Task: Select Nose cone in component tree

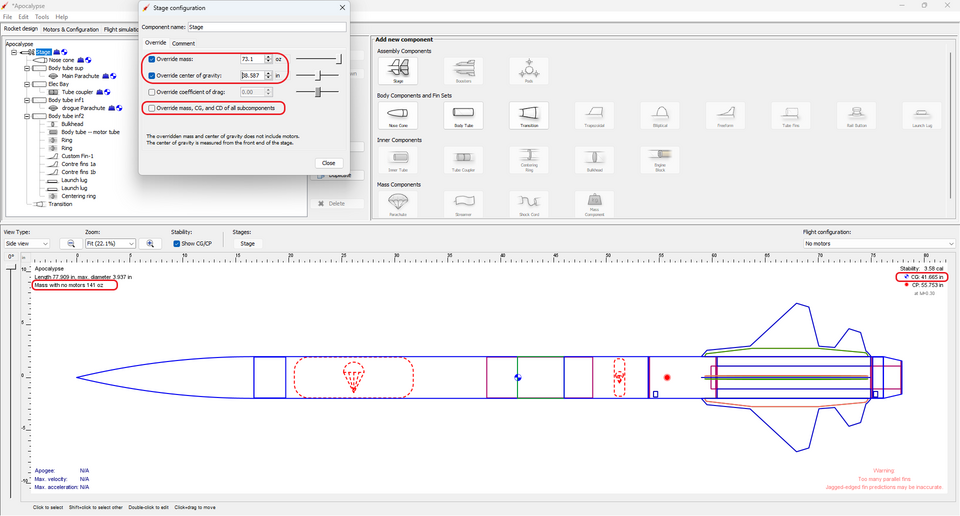Action: [x=61, y=60]
